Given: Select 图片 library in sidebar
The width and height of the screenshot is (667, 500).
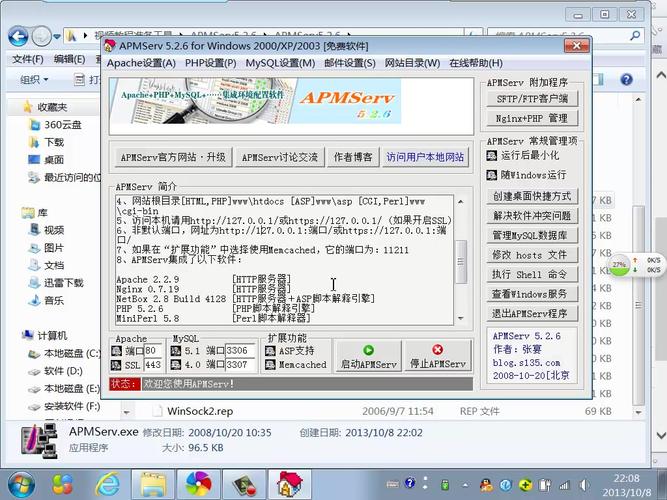Looking at the screenshot, I should pos(46,248).
